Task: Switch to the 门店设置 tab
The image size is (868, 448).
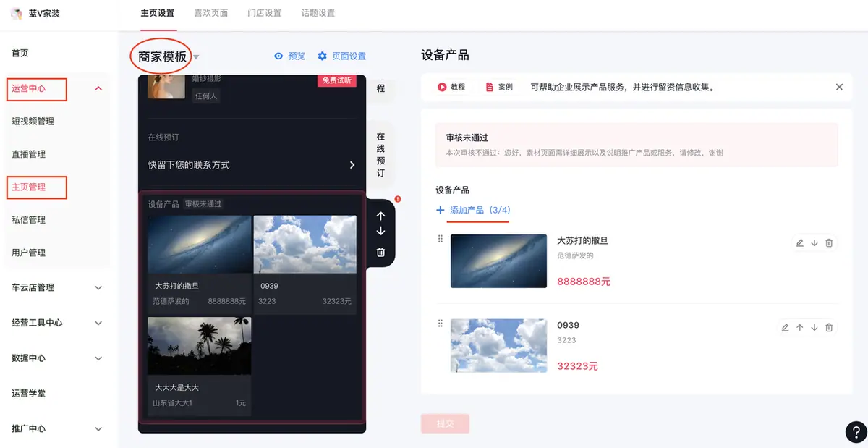Action: click(x=264, y=13)
